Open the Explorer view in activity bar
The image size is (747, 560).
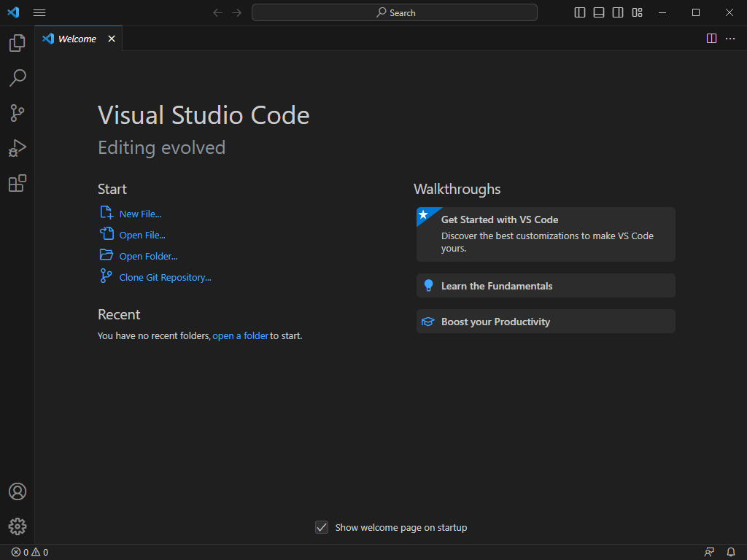[18, 43]
